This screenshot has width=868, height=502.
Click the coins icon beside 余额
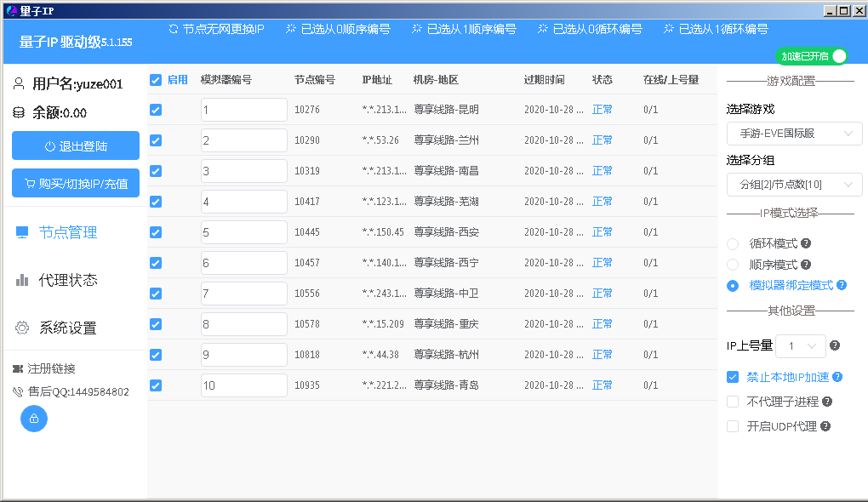17,111
